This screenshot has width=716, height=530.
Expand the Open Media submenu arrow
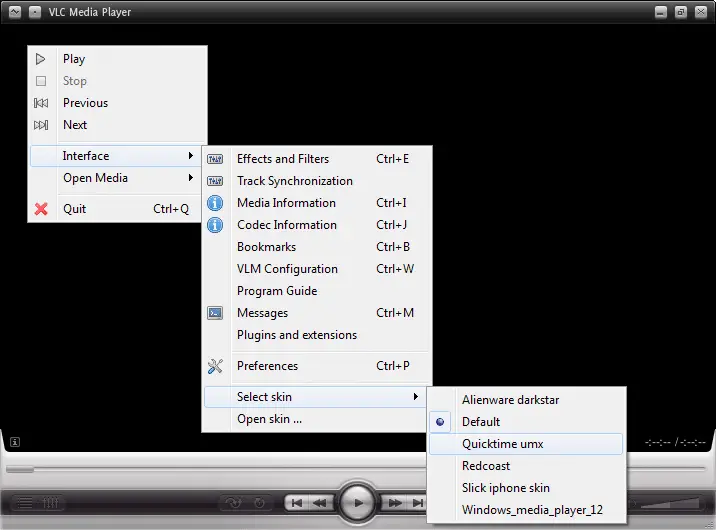coord(191,178)
